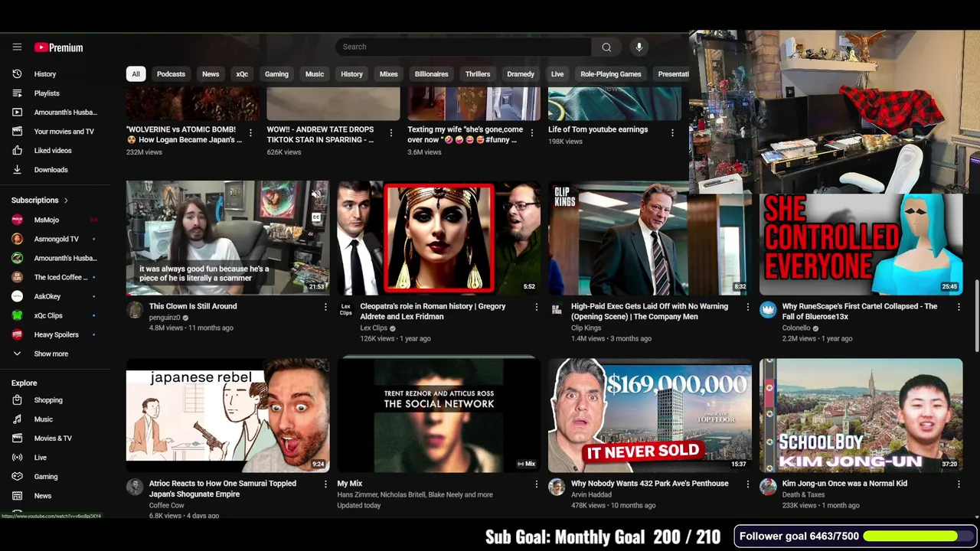
Task: Open penguinz0 channel avatar
Action: [x=135, y=310]
